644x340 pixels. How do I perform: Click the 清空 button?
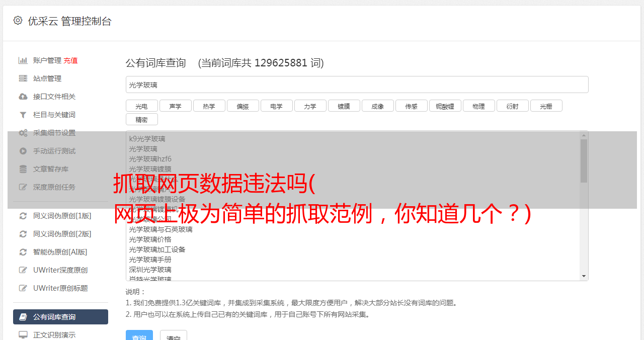[x=174, y=335]
